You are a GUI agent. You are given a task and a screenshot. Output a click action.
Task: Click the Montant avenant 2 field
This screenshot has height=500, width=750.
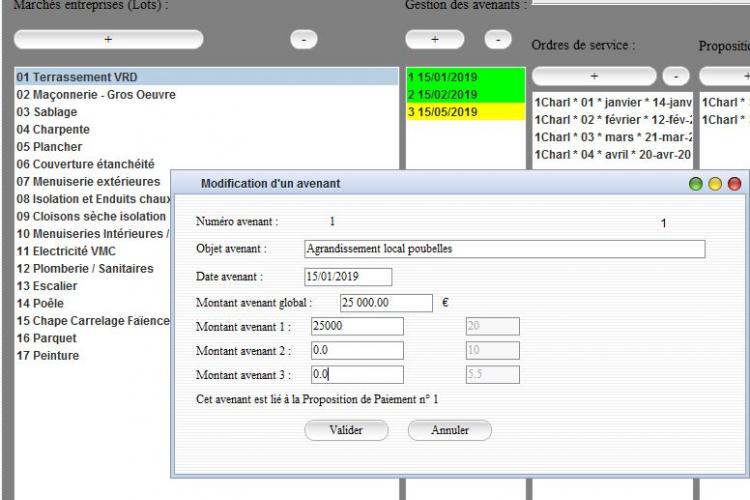pyautogui.click(x=357, y=350)
